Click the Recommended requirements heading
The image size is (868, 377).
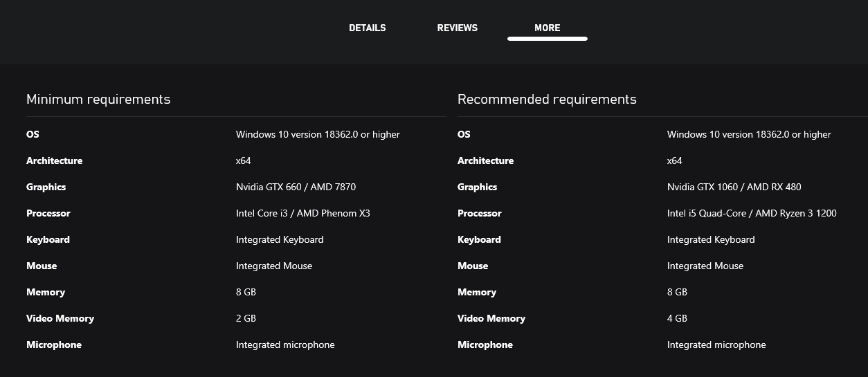[x=547, y=99]
